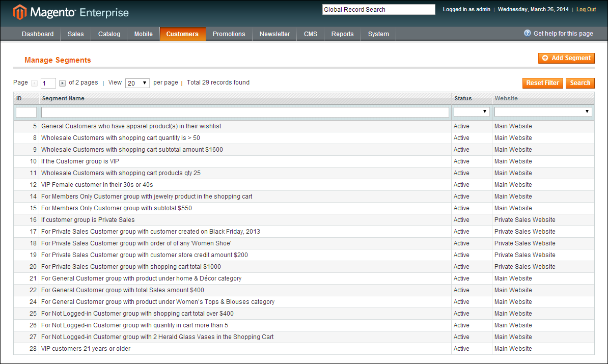
Task: Open the Sales menu
Action: click(75, 34)
